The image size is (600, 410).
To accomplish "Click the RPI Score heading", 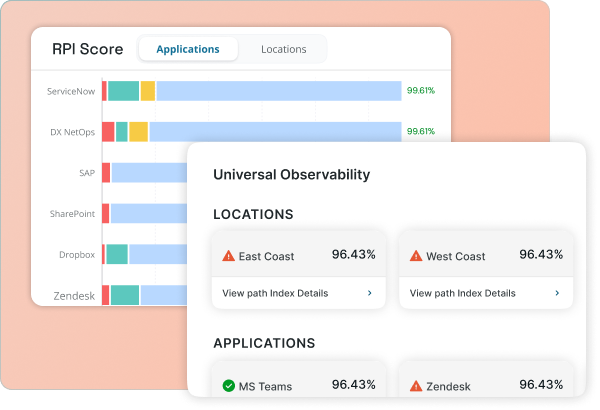I will coord(88,49).
